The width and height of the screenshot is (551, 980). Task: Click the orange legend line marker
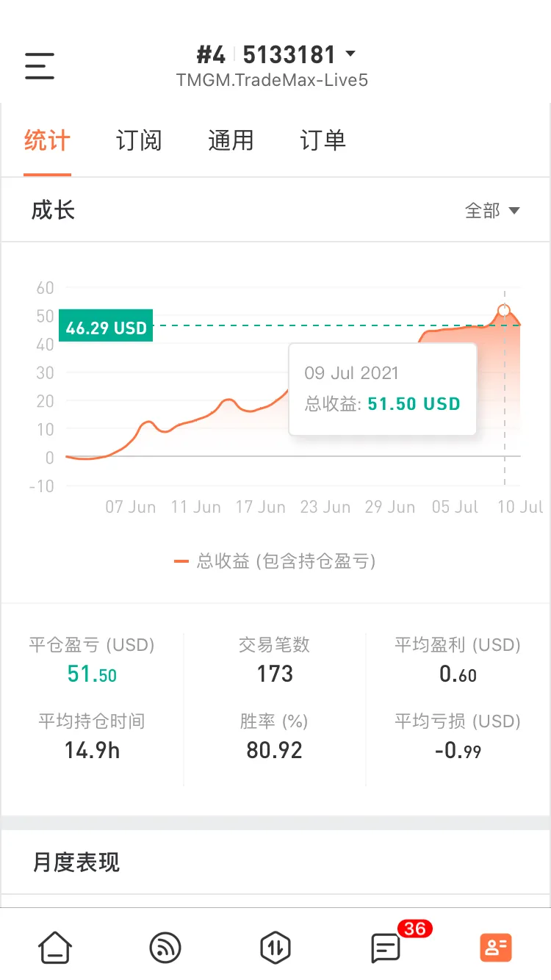click(181, 562)
